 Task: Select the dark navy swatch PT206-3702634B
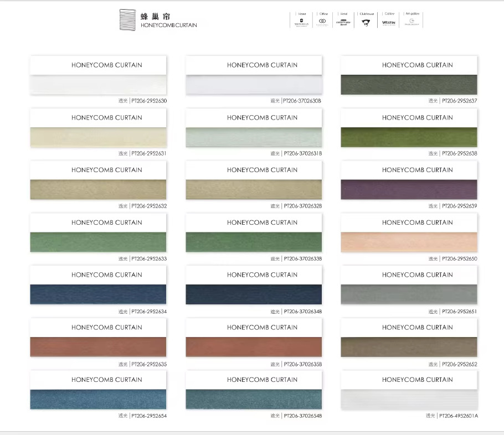point(254,294)
